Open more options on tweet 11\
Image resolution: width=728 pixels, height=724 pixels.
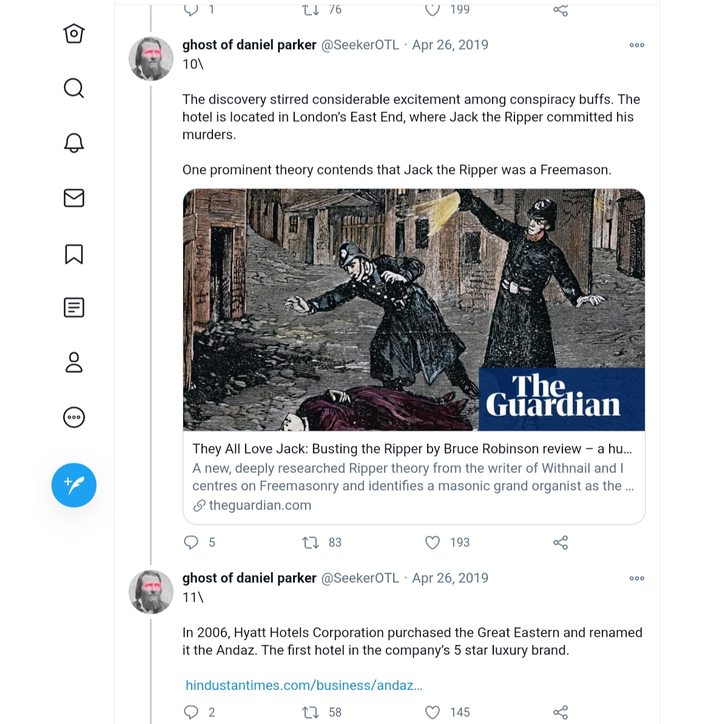tap(637, 578)
